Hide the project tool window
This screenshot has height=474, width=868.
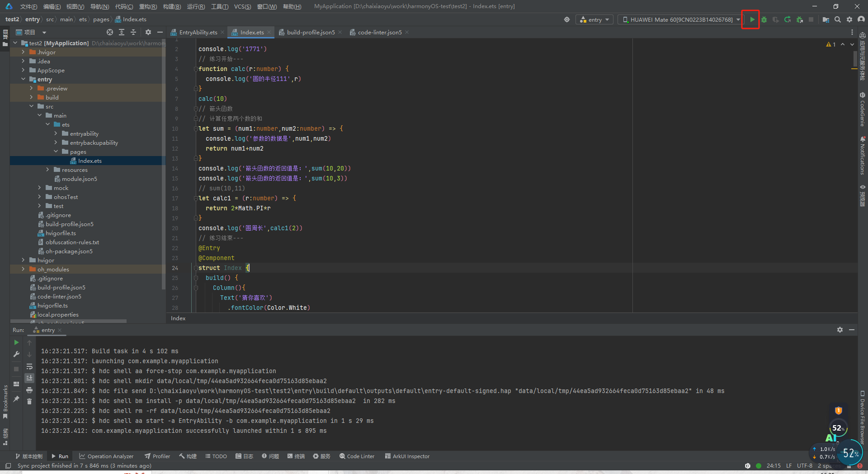(160, 32)
